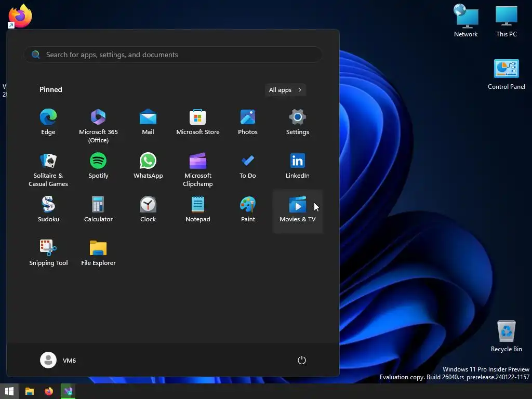Open the power options button
The image size is (532, 399).
302,360
